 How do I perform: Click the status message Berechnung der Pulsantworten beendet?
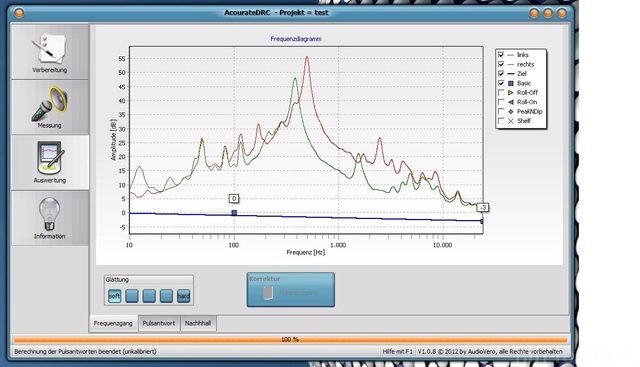[85, 351]
